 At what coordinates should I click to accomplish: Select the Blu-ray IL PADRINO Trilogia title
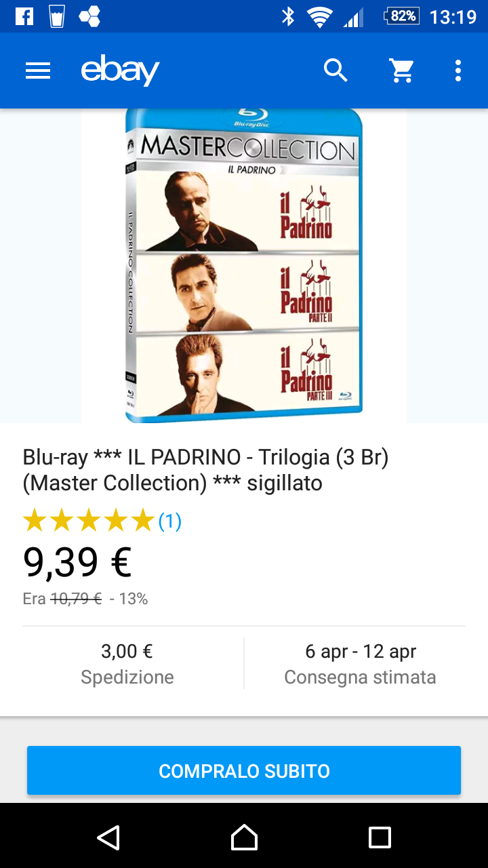[206, 470]
